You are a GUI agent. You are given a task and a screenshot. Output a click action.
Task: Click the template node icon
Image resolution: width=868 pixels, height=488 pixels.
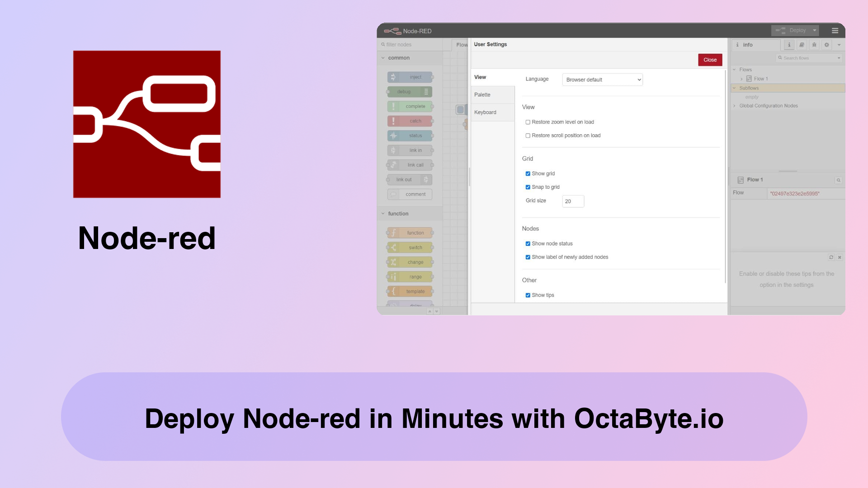pyautogui.click(x=393, y=291)
